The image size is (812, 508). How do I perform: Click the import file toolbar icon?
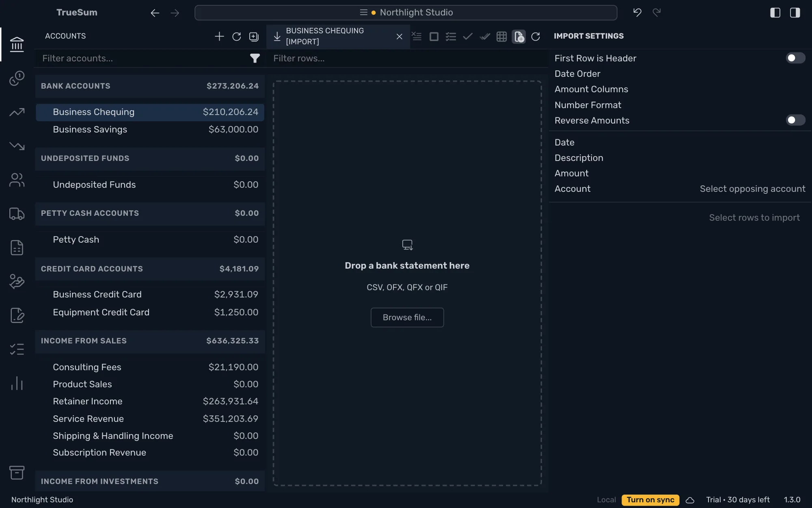tap(519, 37)
